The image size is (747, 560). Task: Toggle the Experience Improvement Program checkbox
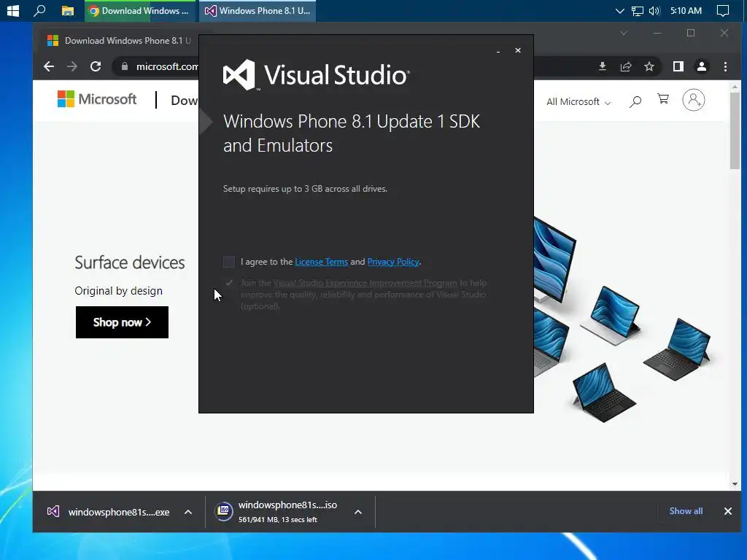coord(229,283)
